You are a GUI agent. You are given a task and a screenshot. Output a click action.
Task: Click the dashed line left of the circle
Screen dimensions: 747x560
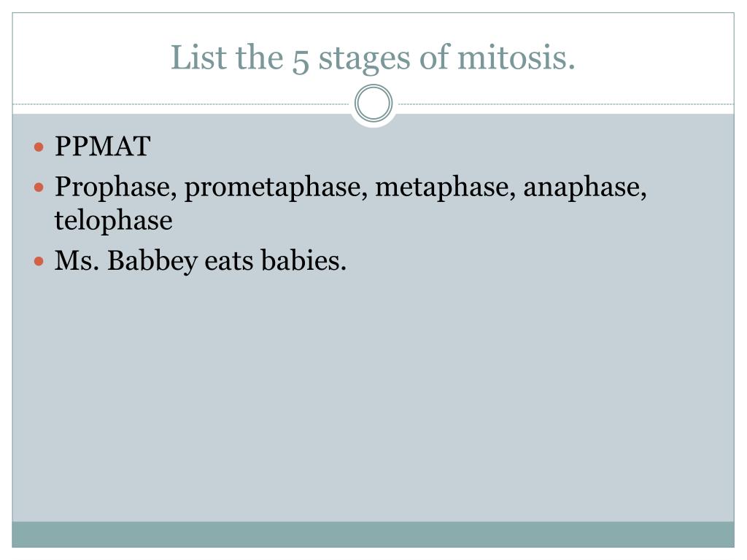point(182,104)
